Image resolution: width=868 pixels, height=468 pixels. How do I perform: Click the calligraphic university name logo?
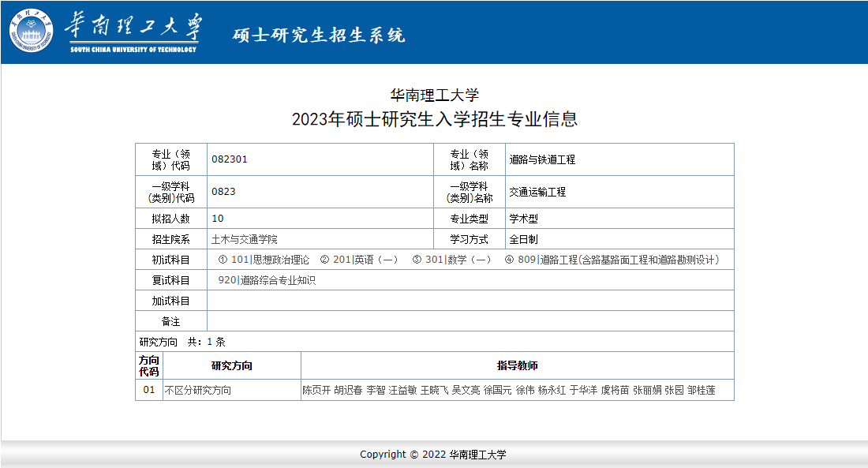click(133, 32)
